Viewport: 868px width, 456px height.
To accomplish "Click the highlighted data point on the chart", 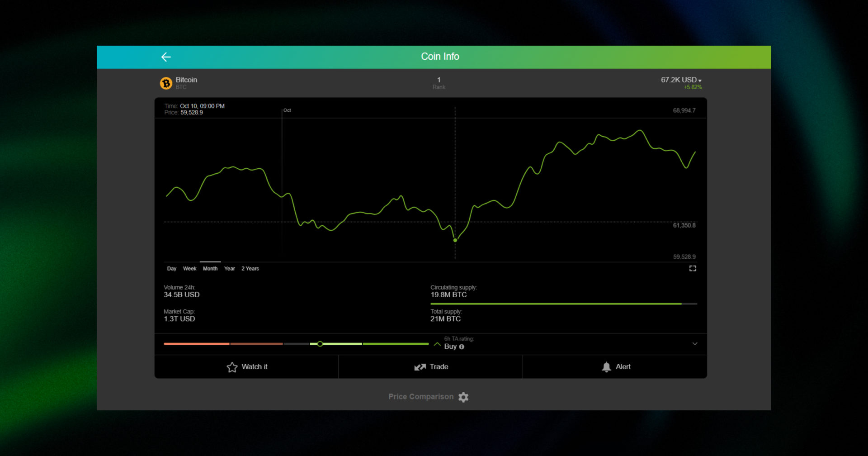I will pyautogui.click(x=455, y=240).
